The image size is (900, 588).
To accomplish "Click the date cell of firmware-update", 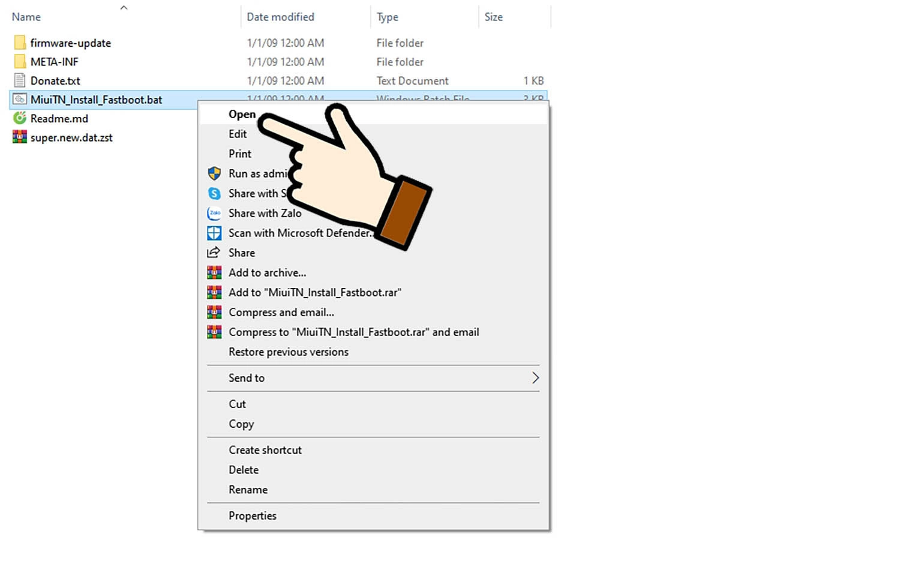I will tap(286, 43).
